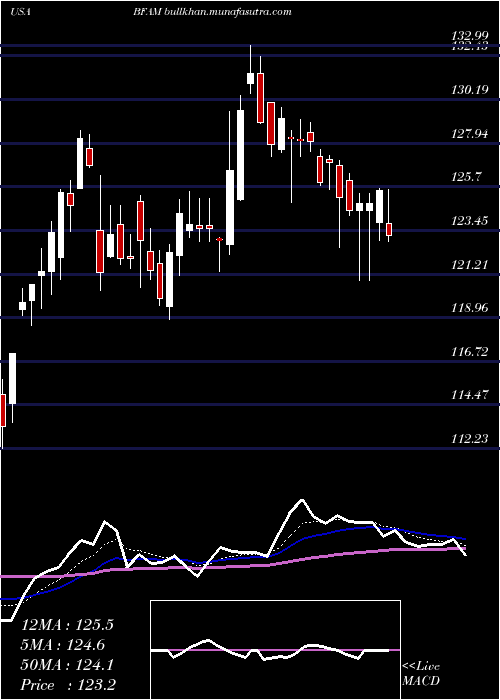Click the 50MA : 124.1 readout
Image resolution: width=500 pixels, height=700 pixels.
point(68,665)
